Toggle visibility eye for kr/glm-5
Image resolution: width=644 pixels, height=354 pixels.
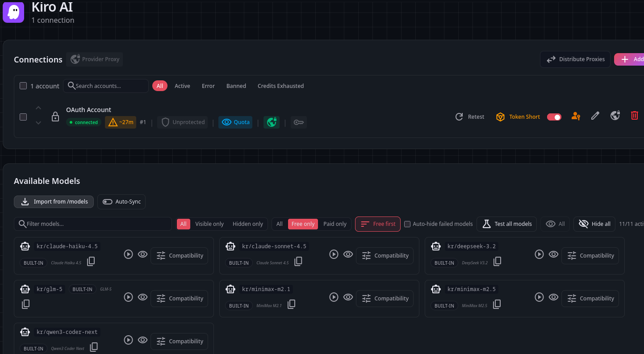[142, 297]
